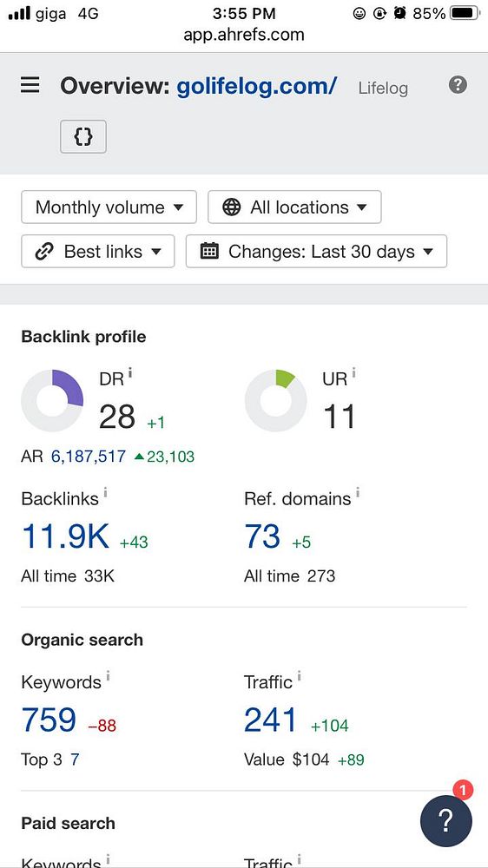This screenshot has height=868, width=488.
Task: Click the +43 backlinks change value
Action: coord(134,542)
